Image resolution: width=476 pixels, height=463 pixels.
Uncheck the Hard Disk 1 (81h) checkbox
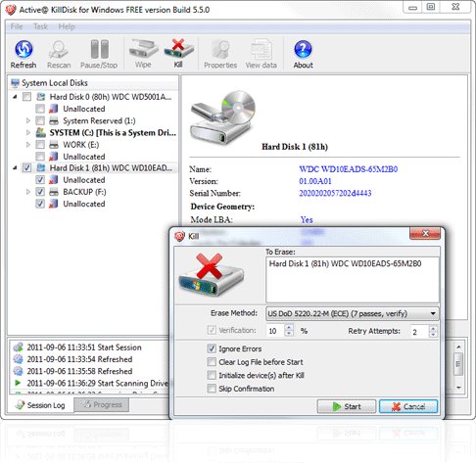pos(26,168)
